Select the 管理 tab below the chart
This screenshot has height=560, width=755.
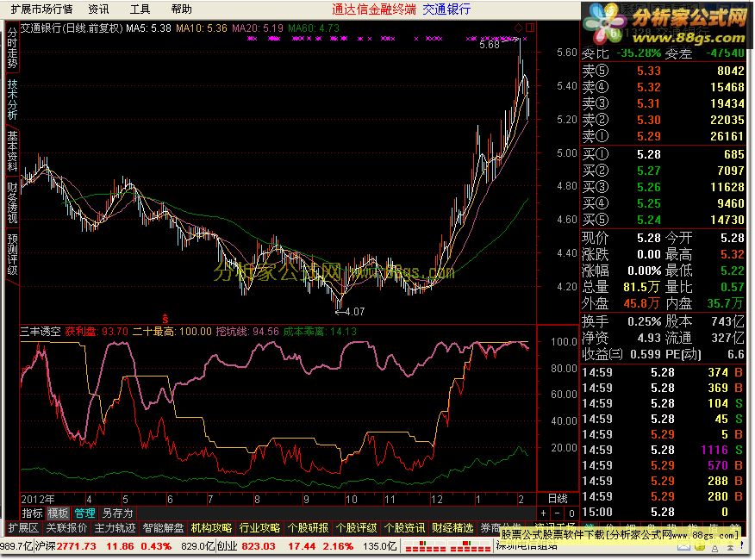point(84,513)
